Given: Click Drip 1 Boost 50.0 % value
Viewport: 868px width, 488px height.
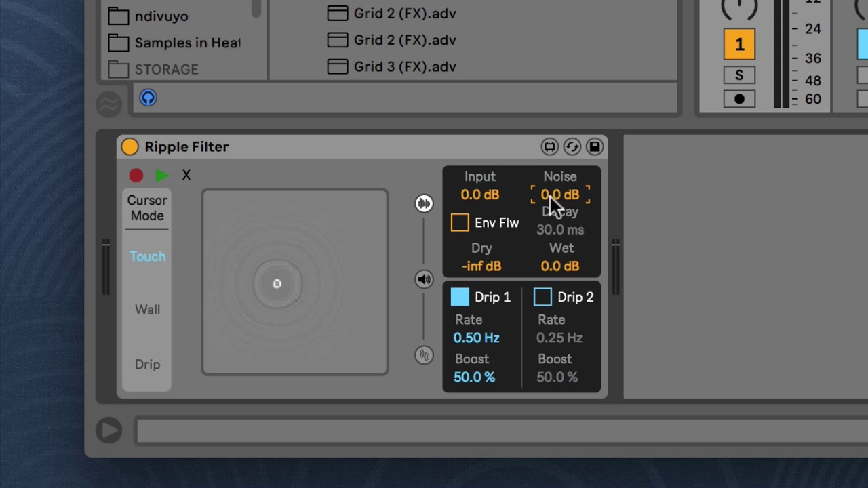Looking at the screenshot, I should click(474, 377).
